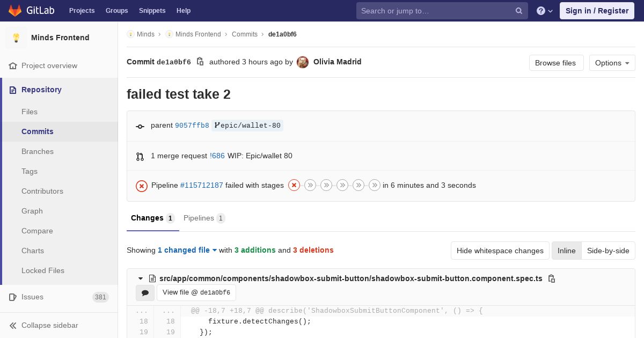The width and height of the screenshot is (644, 338).
Task: Click the Search or jump to field
Action: (x=435, y=11)
